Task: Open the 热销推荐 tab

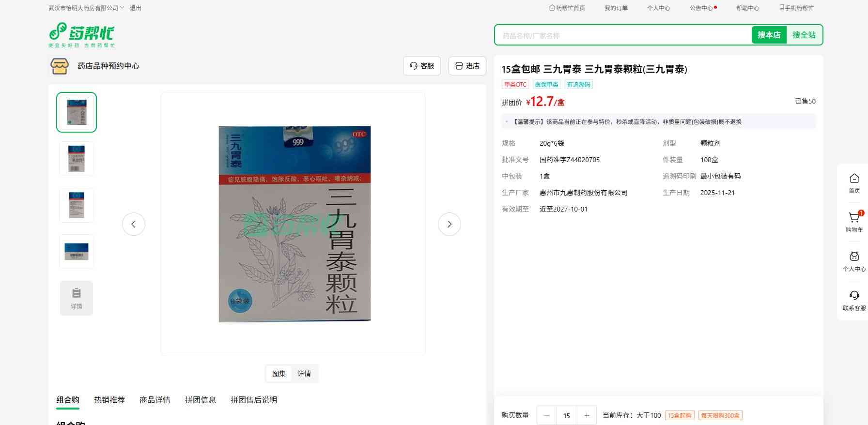Action: click(109, 400)
